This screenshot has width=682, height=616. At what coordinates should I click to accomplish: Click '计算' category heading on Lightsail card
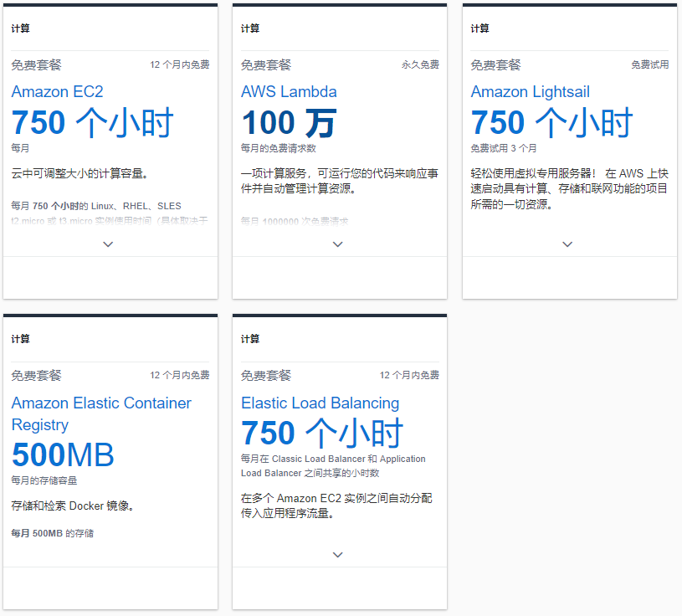tap(479, 28)
